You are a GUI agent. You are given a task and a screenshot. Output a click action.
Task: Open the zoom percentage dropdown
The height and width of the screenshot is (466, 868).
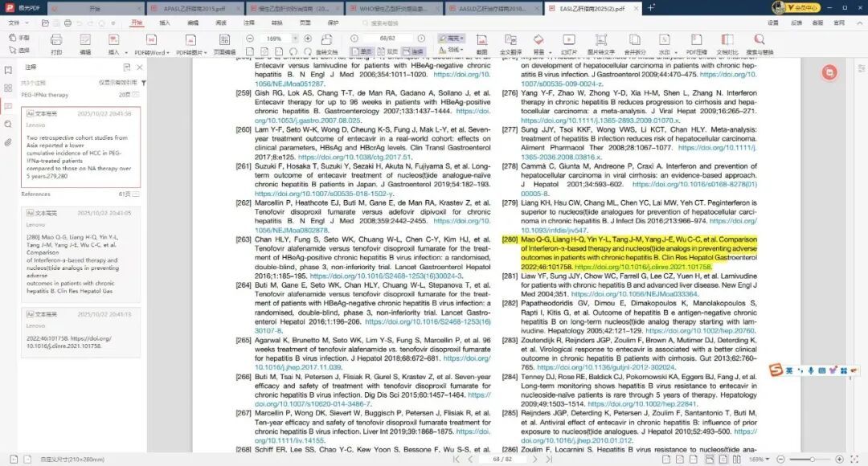[294, 39]
